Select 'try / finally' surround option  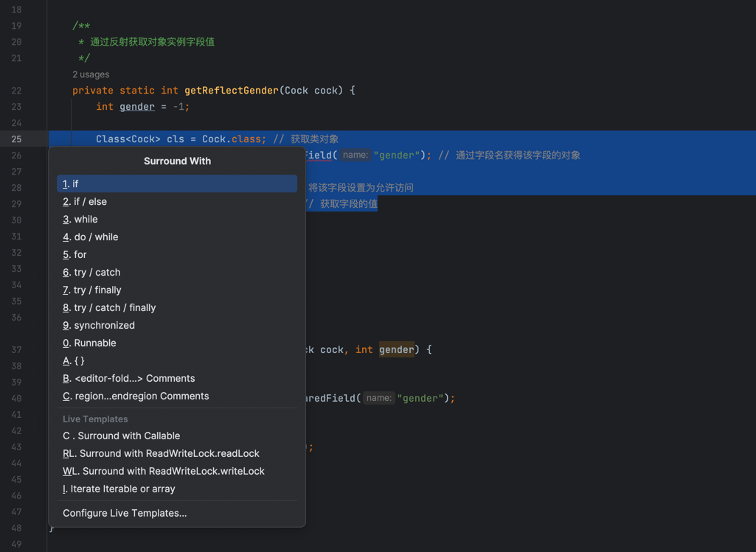(x=92, y=290)
